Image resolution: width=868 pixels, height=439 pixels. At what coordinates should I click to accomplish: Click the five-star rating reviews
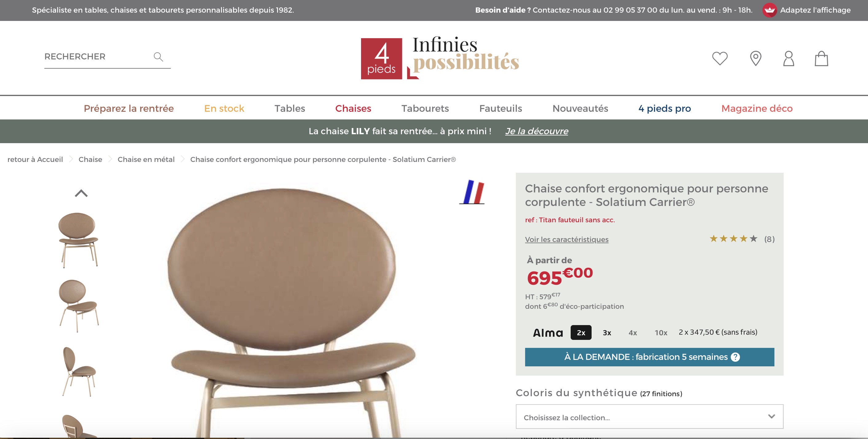[741, 239]
